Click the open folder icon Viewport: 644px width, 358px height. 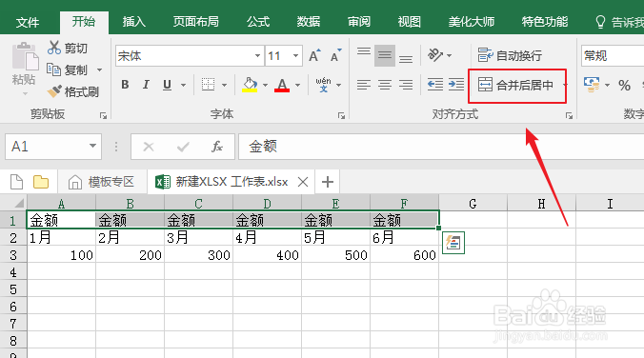tap(41, 182)
